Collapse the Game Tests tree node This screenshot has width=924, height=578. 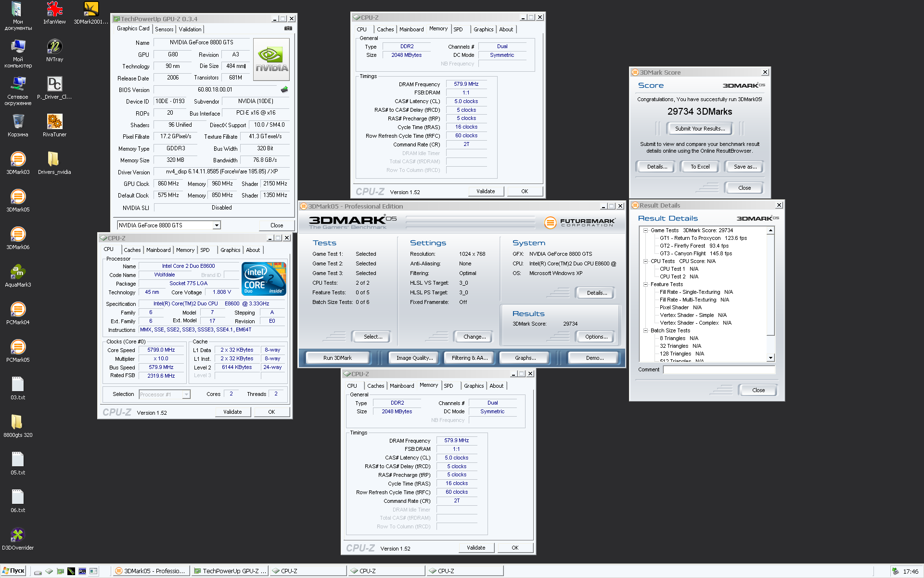645,231
